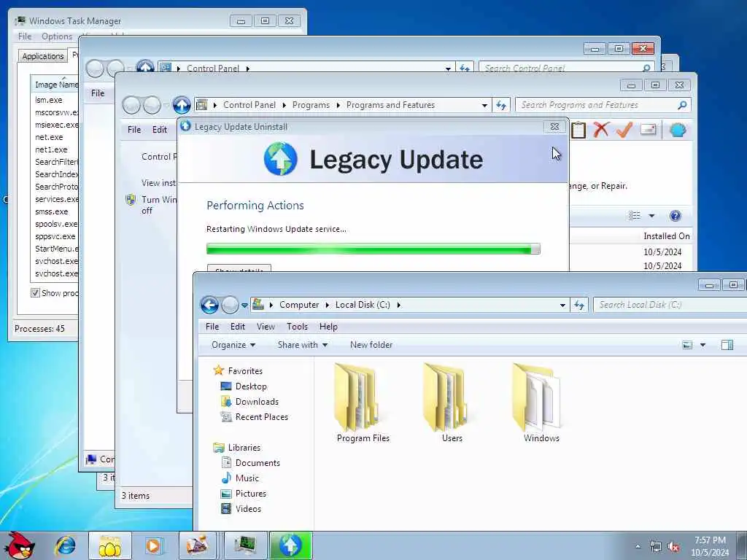
Task: Go back in the Local Disk (C:) window
Action: click(x=209, y=305)
